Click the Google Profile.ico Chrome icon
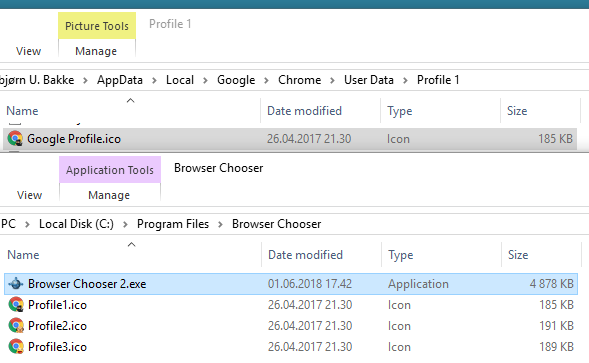The height and width of the screenshot is (363, 589). [15, 139]
